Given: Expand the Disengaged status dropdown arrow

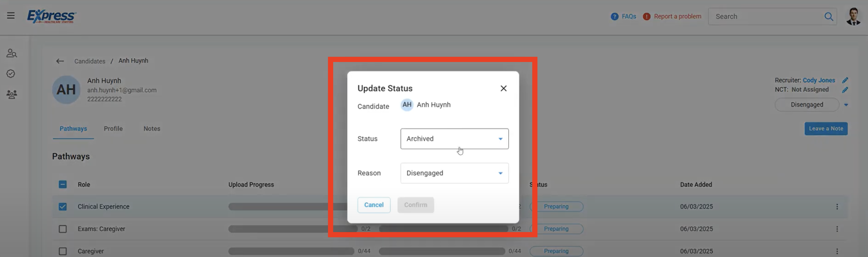Looking at the screenshot, I should pyautogui.click(x=846, y=105).
